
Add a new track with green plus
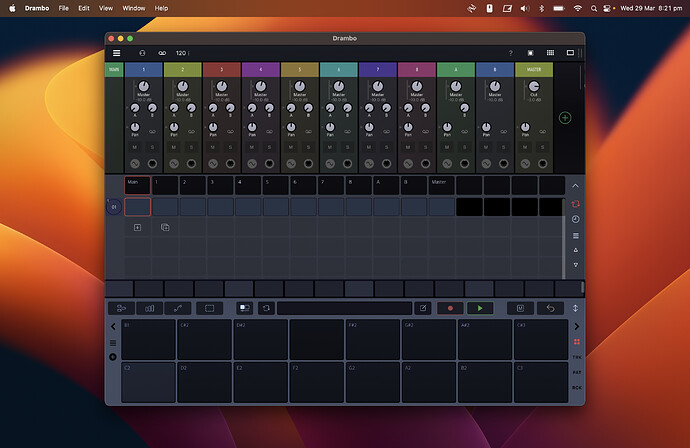pyautogui.click(x=565, y=118)
